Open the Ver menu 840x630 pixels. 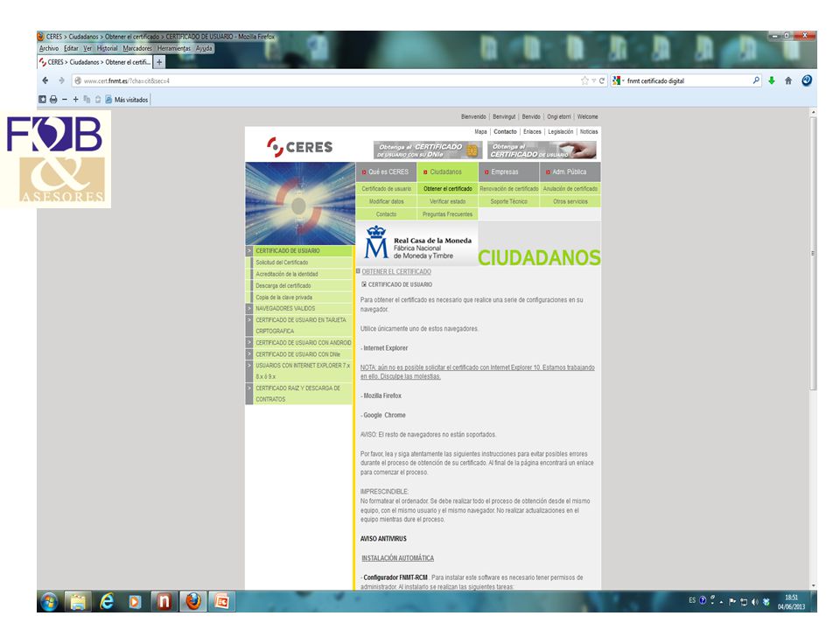point(87,48)
